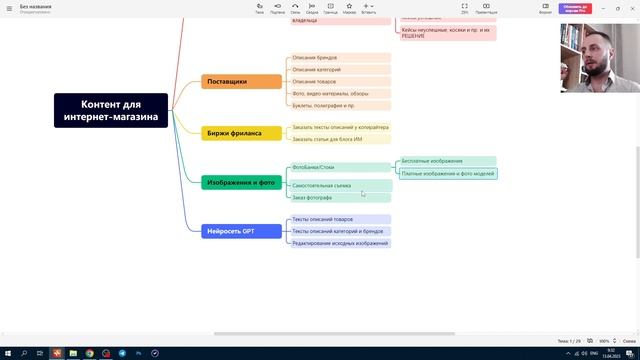Select 'Платные изображения и фото моделей' node
The height and width of the screenshot is (360, 640).
pos(448,174)
